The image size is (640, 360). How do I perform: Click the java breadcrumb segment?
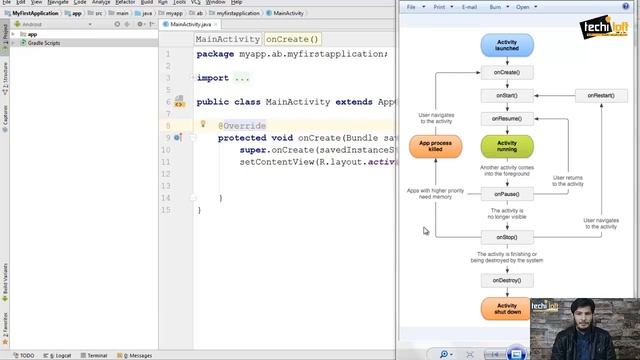pos(144,13)
